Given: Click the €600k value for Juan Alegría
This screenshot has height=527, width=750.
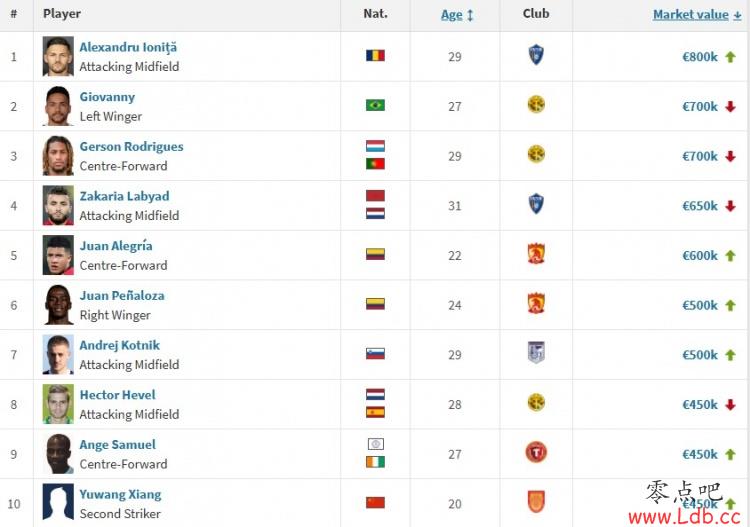Looking at the screenshot, I should coord(700,256).
